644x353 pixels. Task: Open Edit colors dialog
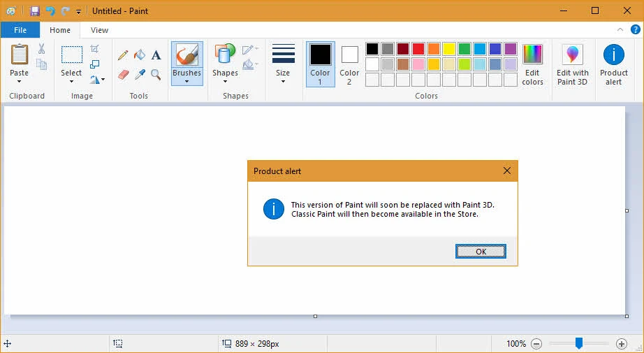click(x=533, y=64)
